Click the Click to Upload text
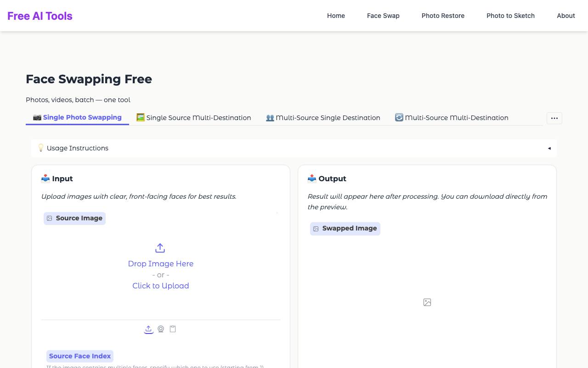588x368 pixels. point(161,286)
